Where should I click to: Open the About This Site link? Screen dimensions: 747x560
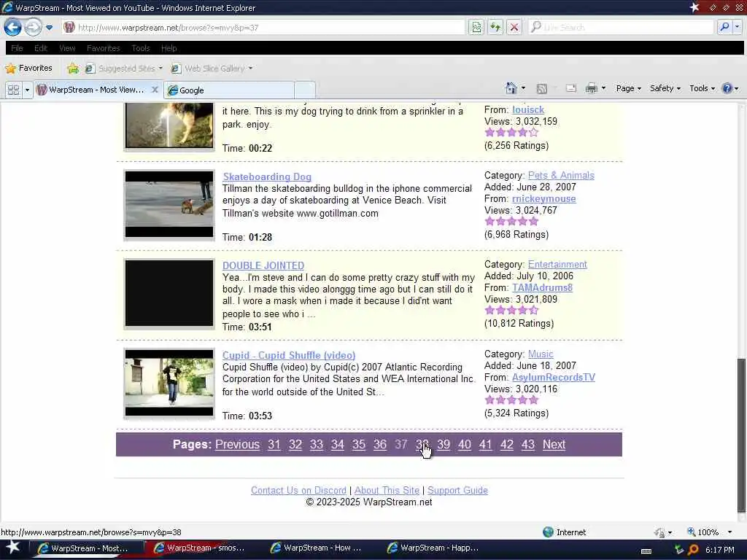[x=387, y=490]
